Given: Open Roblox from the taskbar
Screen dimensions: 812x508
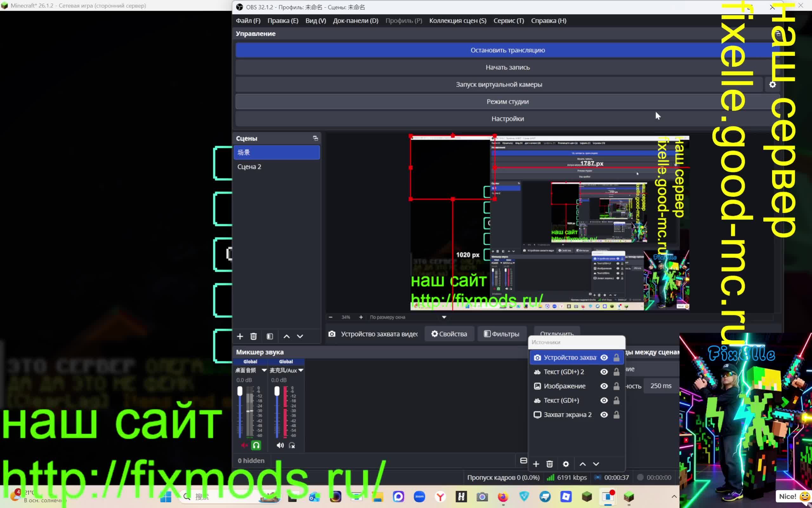Looking at the screenshot, I should pyautogui.click(x=566, y=497).
